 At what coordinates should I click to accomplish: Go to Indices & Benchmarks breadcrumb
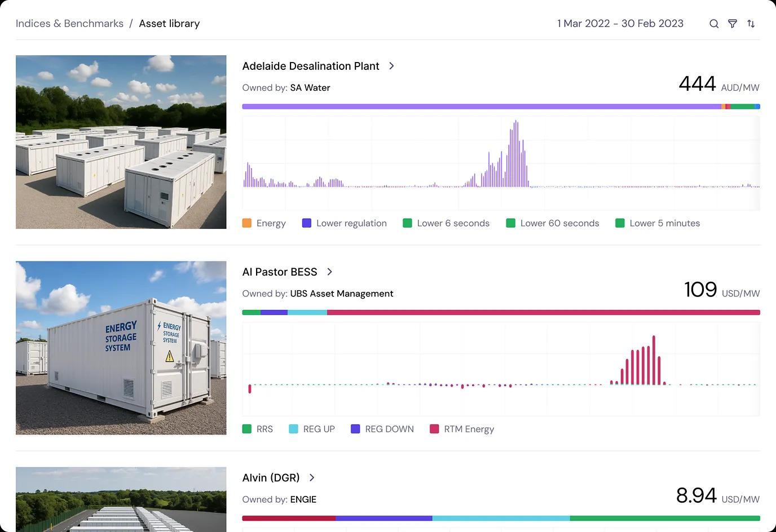[x=69, y=24]
